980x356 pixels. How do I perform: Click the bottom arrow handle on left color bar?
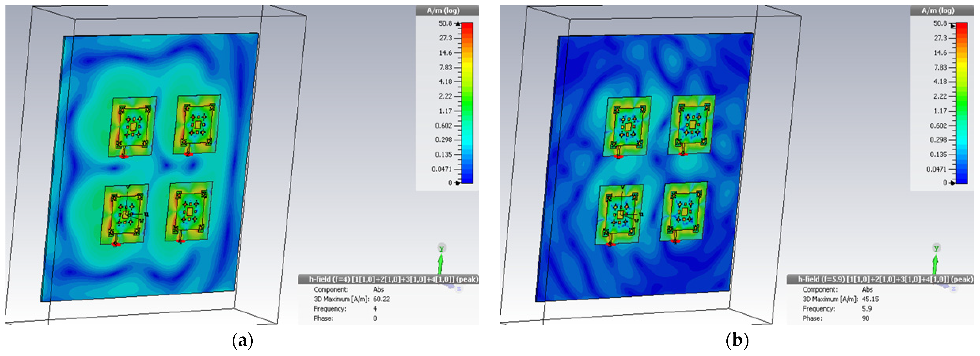coord(458,183)
